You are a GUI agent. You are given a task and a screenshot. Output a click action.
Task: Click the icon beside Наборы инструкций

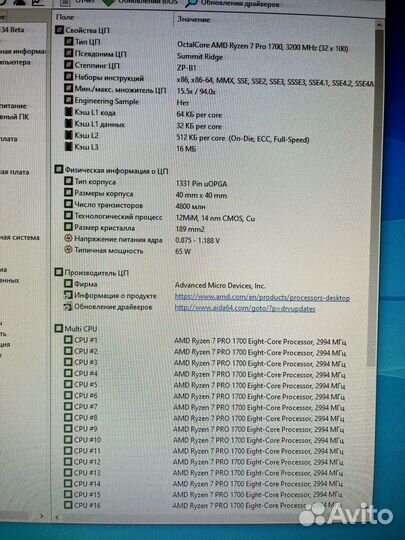pyautogui.click(x=69, y=77)
